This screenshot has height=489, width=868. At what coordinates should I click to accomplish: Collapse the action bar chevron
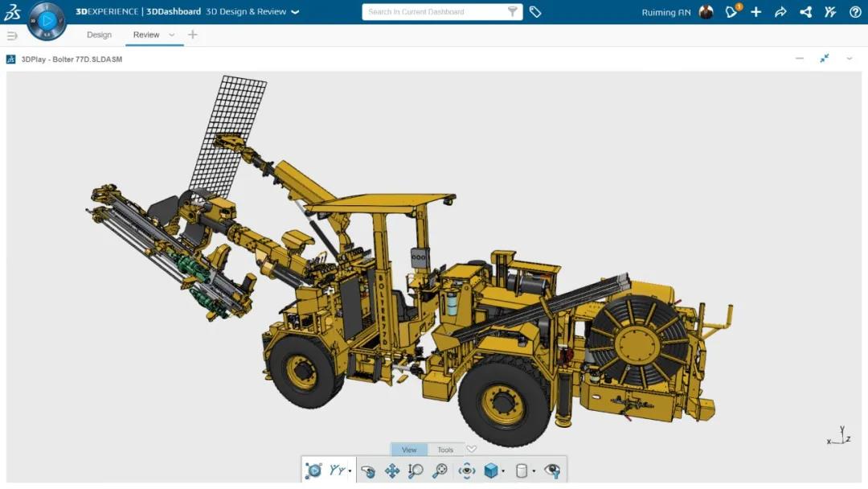(x=471, y=449)
